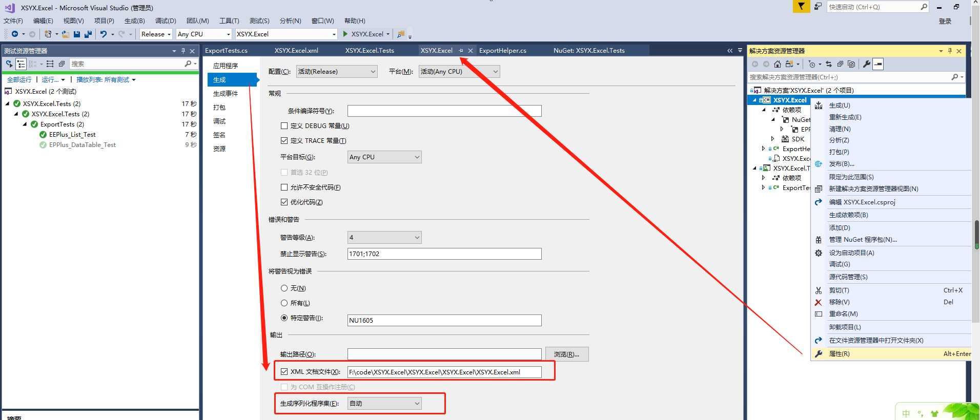
Task: Click the Sync with Active Document icon
Action: click(x=829, y=64)
